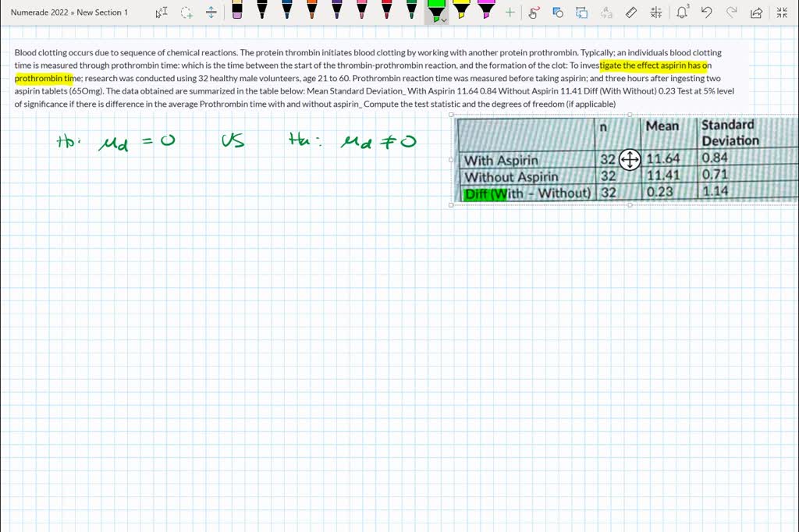
Task: Click the table image move handle
Action: (x=630, y=159)
